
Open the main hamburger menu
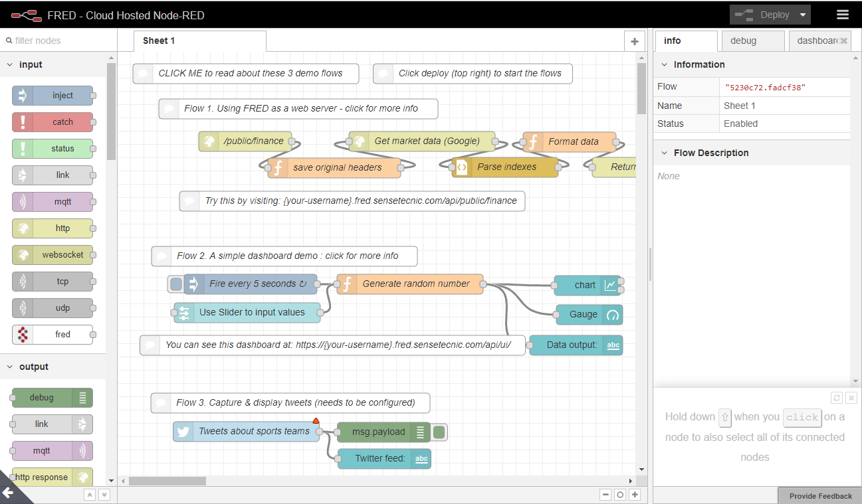click(x=842, y=14)
